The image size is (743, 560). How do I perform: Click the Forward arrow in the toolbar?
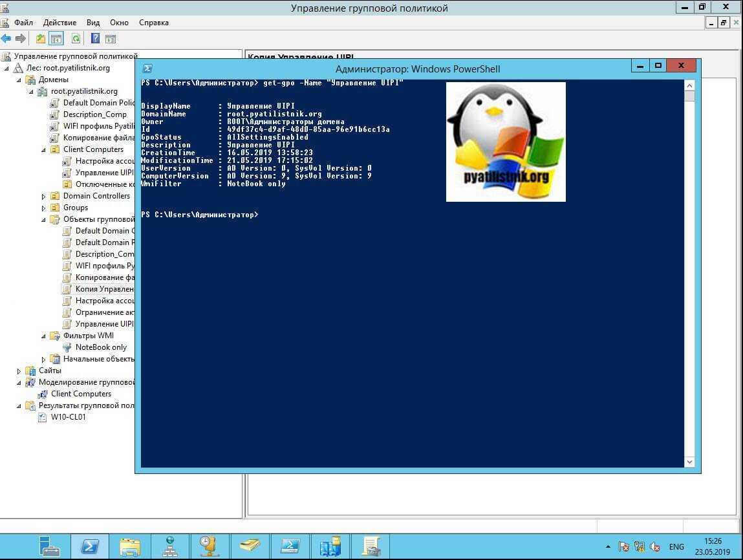tap(20, 39)
